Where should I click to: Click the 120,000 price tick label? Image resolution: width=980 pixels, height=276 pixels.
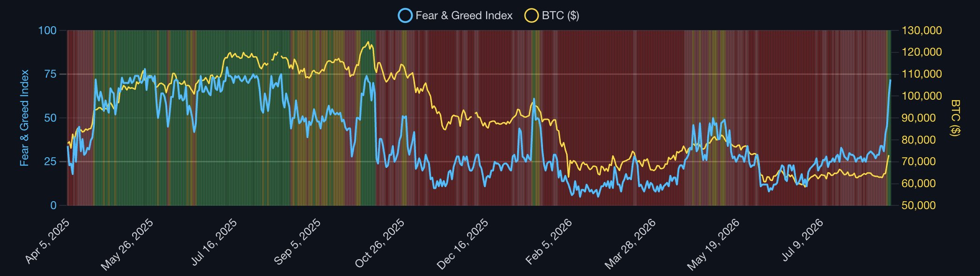click(x=922, y=52)
